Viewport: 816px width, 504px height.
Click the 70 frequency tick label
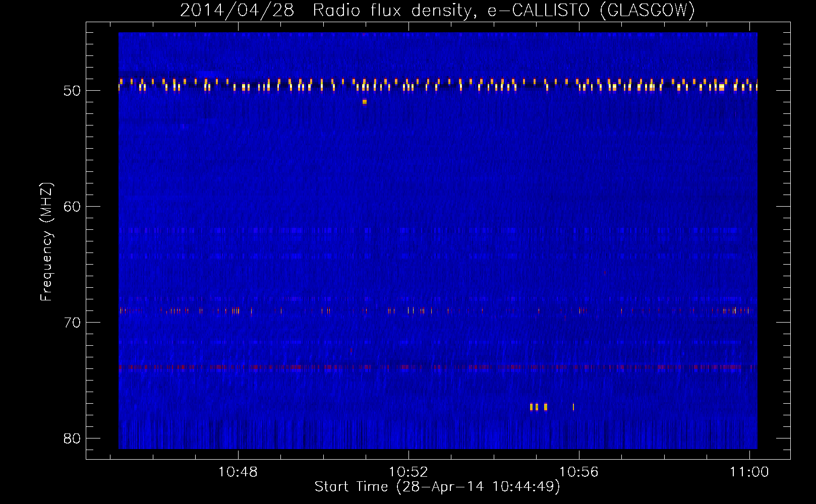(72, 323)
